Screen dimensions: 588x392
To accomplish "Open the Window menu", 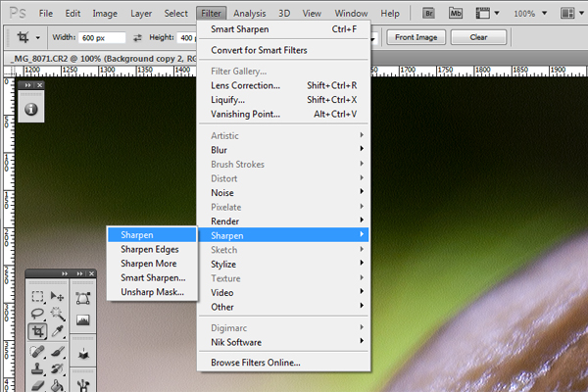I will [351, 14].
